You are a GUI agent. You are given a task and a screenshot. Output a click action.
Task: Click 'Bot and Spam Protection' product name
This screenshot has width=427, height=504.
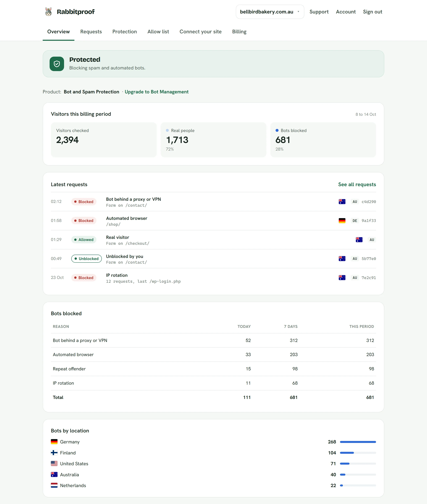(91, 92)
